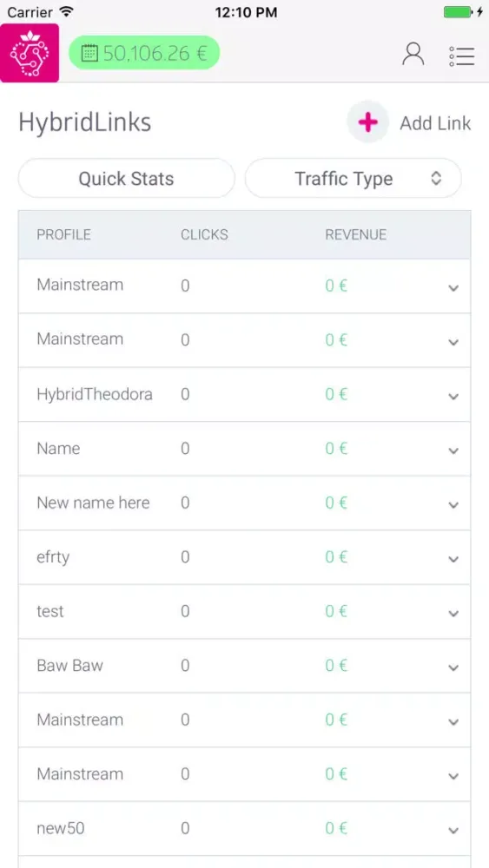Expand the Name row chevron
The height and width of the screenshot is (868, 489).
(453, 450)
